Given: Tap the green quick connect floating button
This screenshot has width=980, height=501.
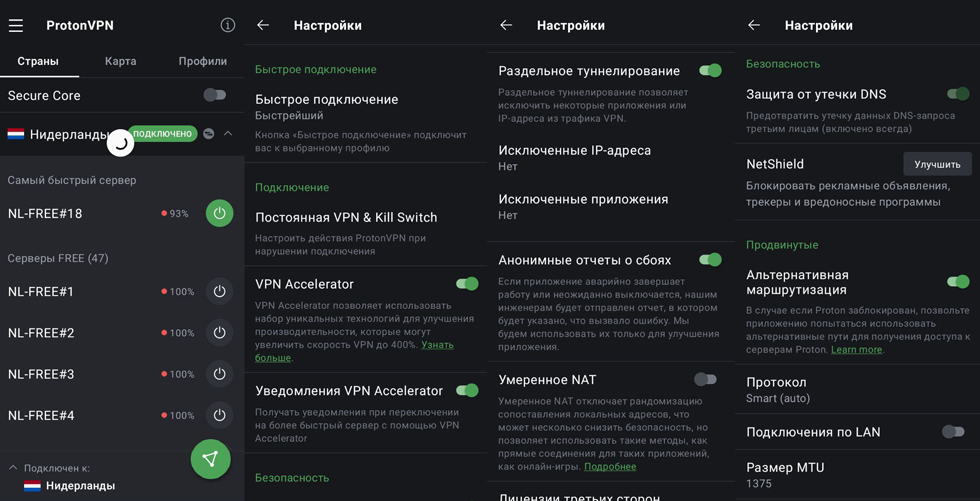Looking at the screenshot, I should tap(210, 459).
